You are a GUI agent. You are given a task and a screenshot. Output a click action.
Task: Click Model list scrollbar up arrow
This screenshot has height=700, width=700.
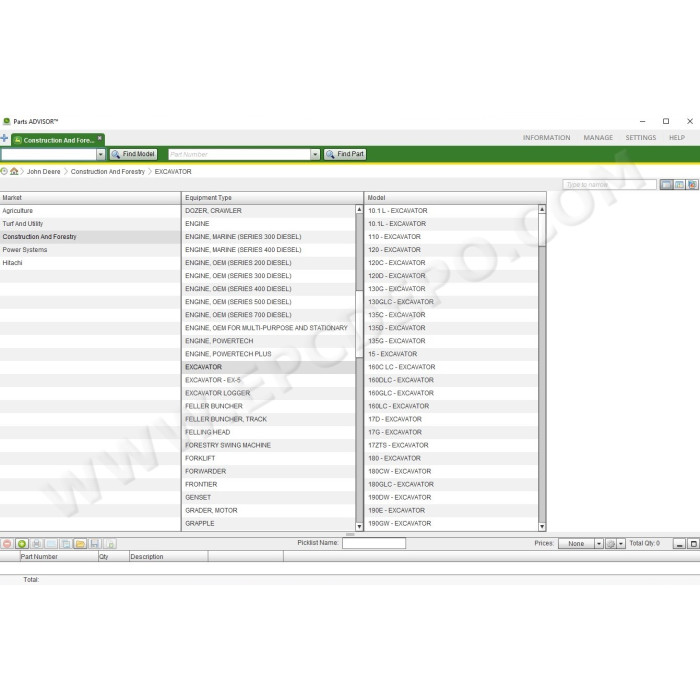(542, 209)
